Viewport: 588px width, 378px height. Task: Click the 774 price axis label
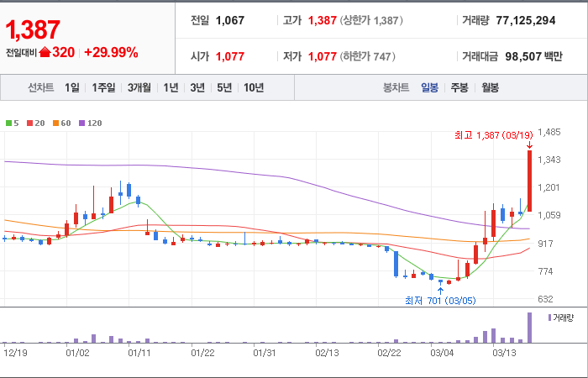545,271
